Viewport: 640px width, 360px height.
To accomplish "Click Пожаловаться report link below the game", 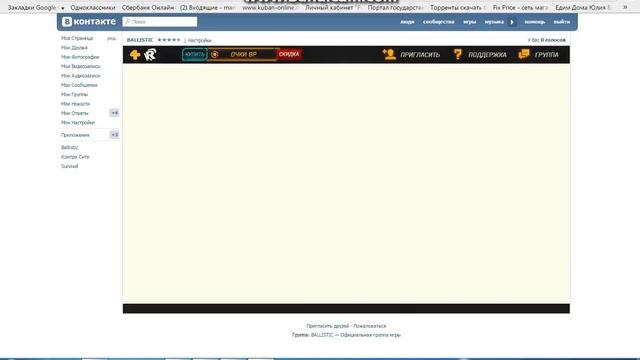I will click(370, 326).
